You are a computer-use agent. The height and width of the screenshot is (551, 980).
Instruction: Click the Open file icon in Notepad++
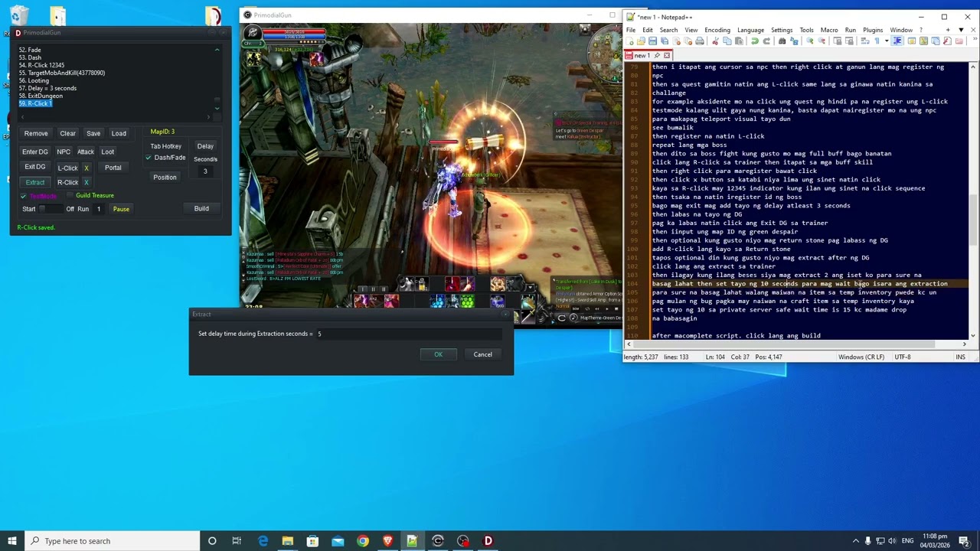tap(642, 41)
